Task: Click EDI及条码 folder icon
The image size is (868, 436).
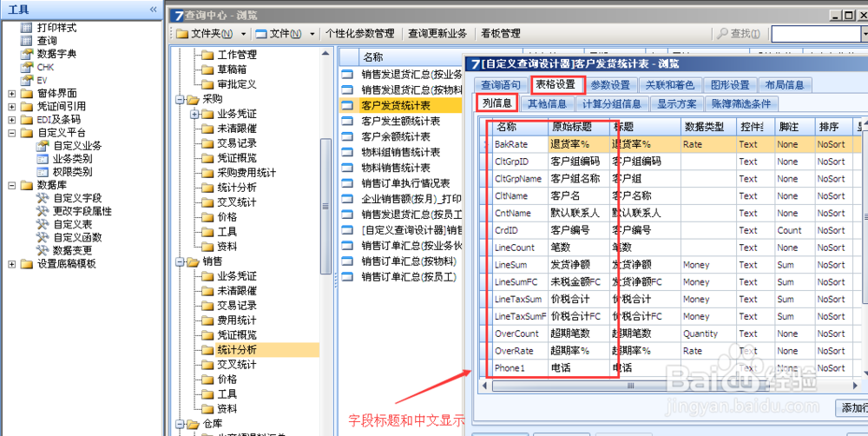Action: 26,120
